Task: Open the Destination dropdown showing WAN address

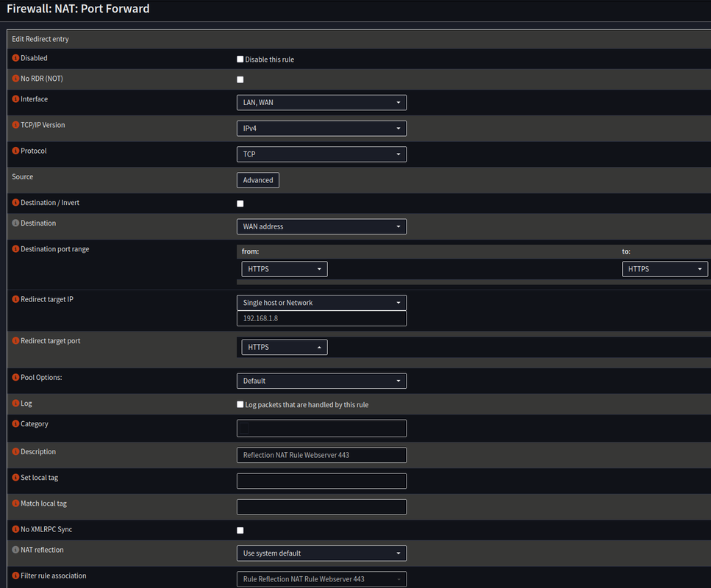Action: (321, 226)
